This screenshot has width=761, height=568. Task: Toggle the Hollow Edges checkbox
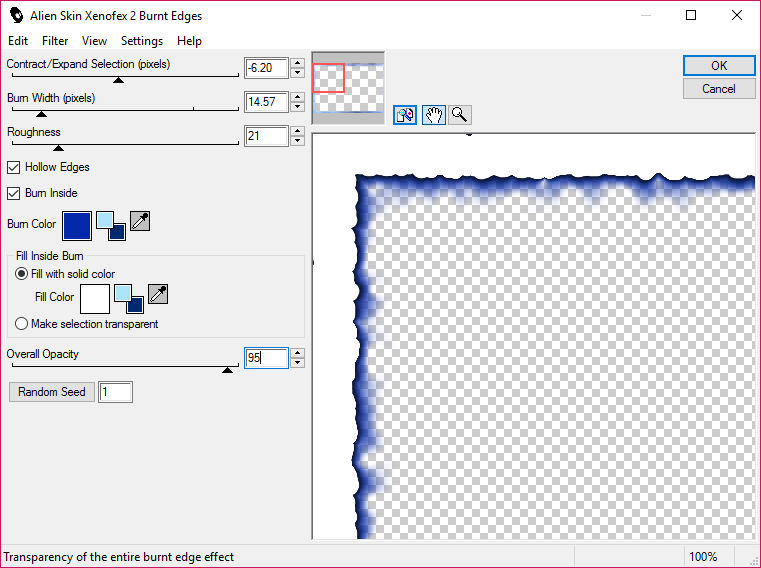click(x=14, y=167)
